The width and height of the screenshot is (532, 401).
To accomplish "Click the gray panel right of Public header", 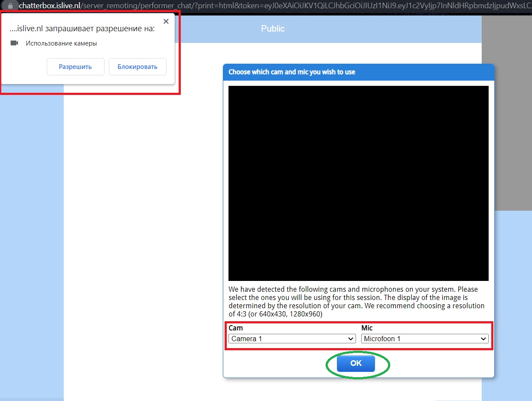I will click(x=506, y=113).
